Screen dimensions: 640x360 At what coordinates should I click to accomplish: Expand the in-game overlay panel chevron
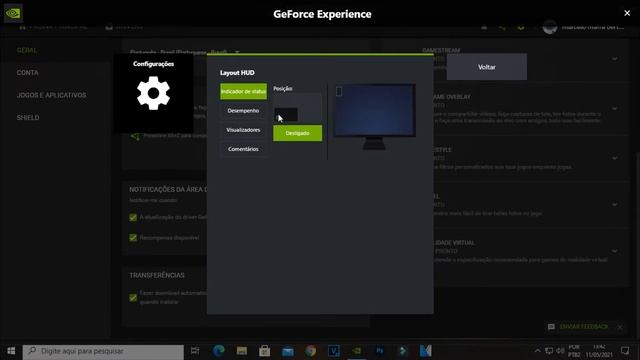click(x=615, y=109)
